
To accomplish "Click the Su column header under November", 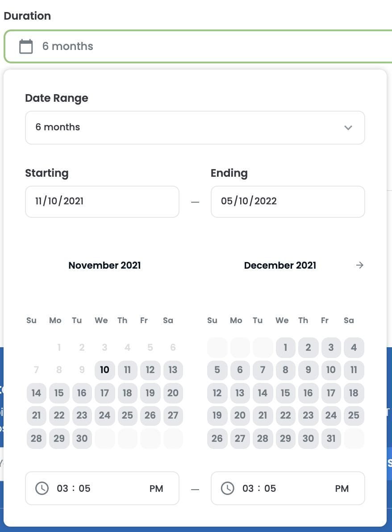I will pyautogui.click(x=31, y=320).
